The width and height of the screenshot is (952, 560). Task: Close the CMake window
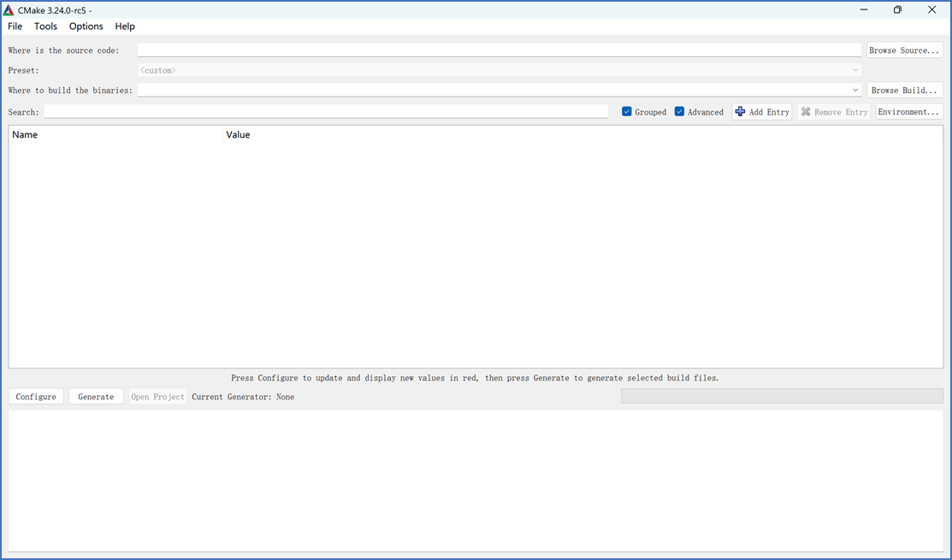coord(932,9)
